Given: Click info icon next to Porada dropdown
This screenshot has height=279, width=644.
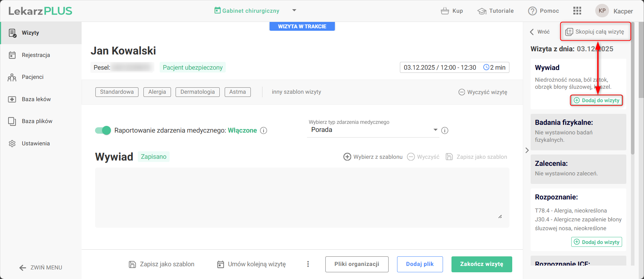Looking at the screenshot, I should (x=445, y=130).
